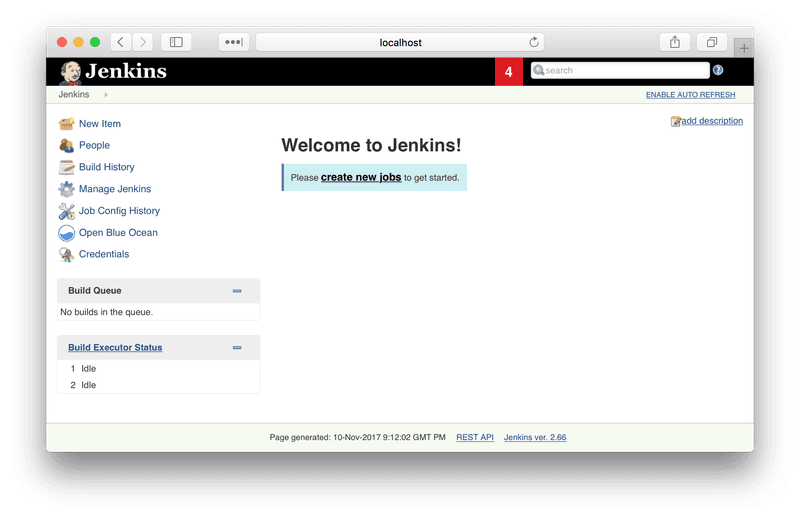Click the New Item icon

tap(66, 124)
